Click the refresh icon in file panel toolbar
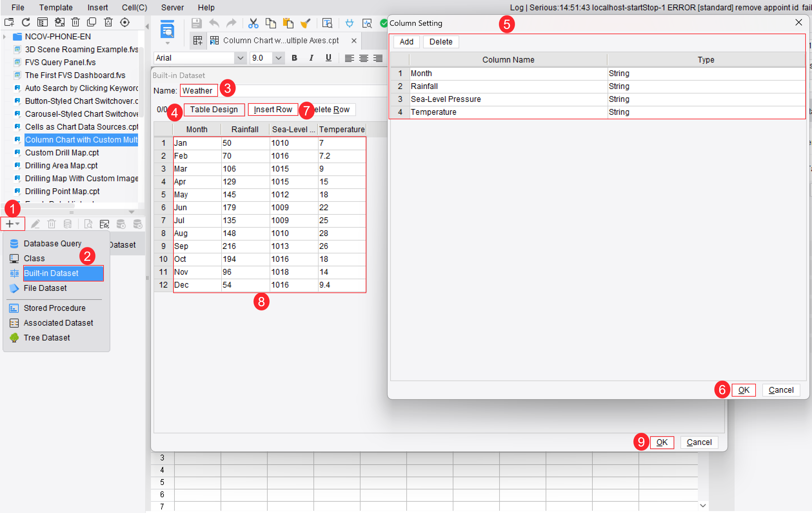This screenshot has height=513, width=812. coord(25,22)
